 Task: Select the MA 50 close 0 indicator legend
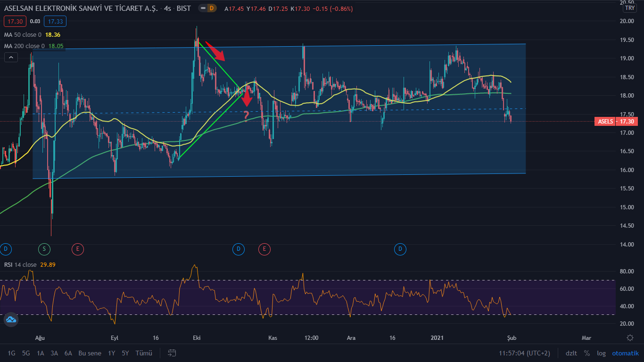(23, 34)
